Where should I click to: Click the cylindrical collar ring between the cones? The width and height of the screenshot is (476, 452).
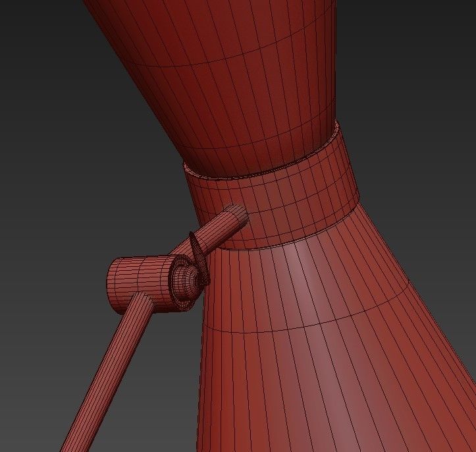pos(273,194)
